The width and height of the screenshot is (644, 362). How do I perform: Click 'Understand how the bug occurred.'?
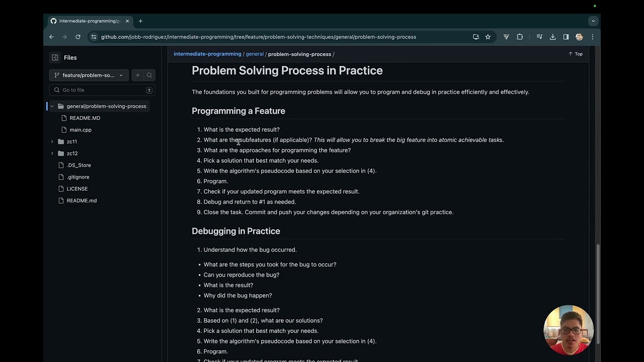point(250,250)
